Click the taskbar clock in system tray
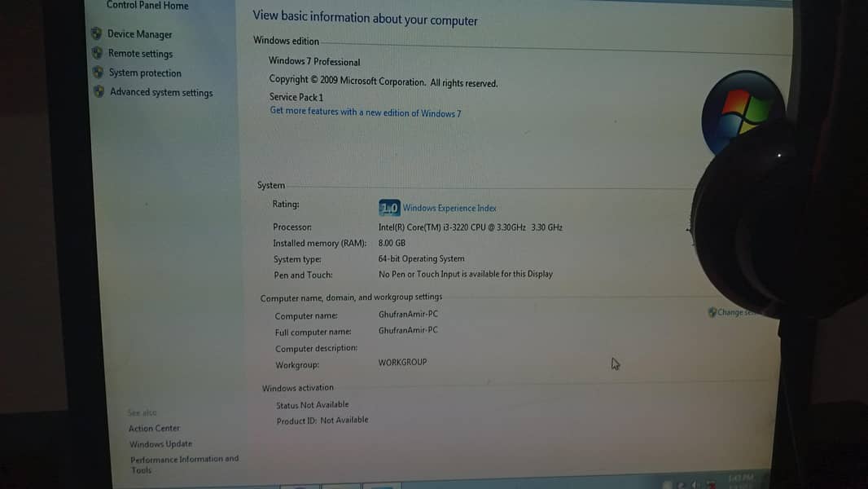The image size is (868, 489). click(x=741, y=481)
